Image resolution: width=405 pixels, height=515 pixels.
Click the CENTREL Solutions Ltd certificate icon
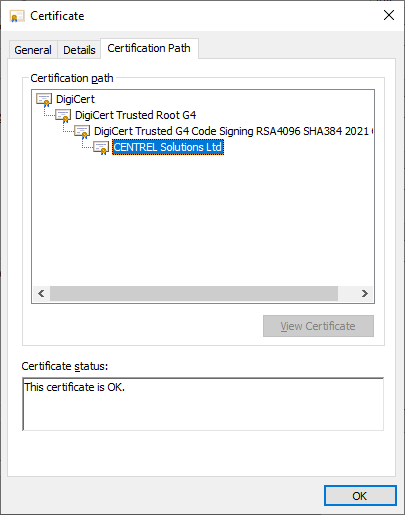pos(101,148)
